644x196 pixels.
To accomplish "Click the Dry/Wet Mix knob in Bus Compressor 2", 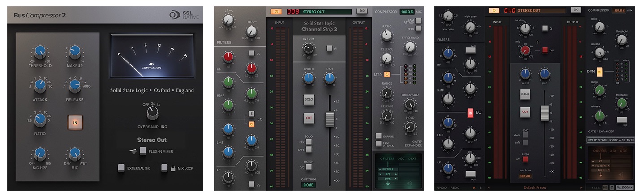I will point(74,155).
